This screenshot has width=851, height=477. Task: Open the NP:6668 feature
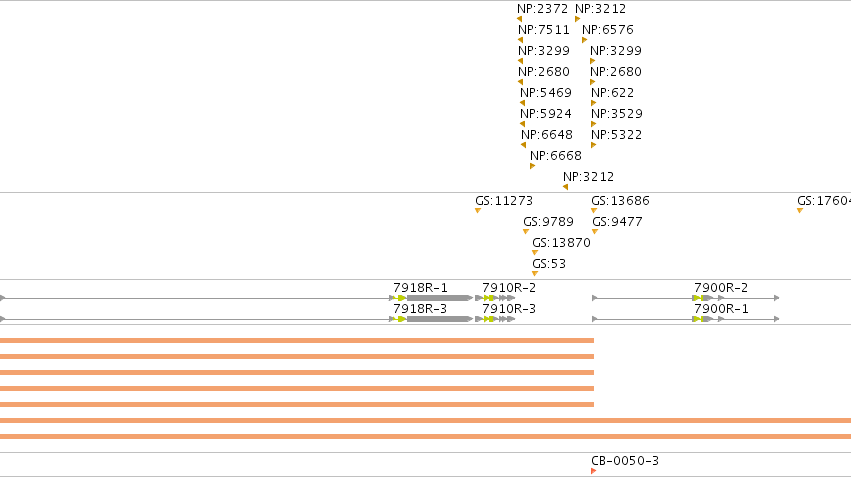[532, 166]
